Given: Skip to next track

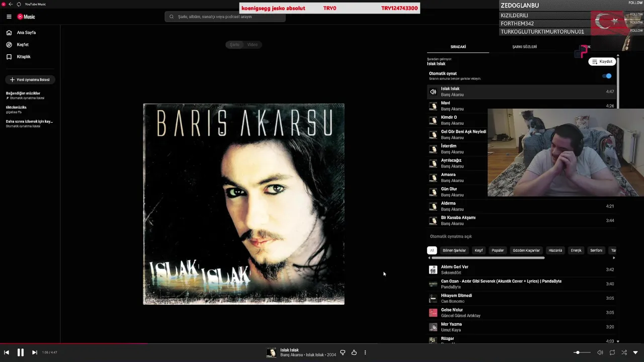Looking at the screenshot, I should tap(34, 352).
